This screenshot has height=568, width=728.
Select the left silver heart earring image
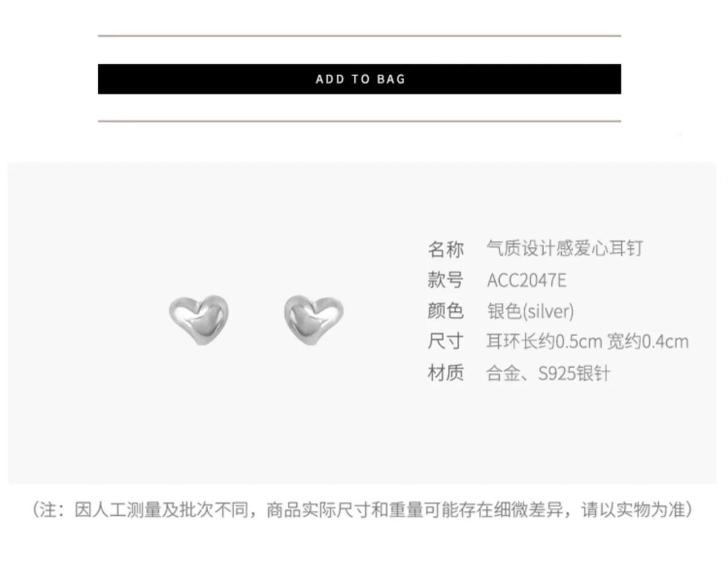coord(198,320)
